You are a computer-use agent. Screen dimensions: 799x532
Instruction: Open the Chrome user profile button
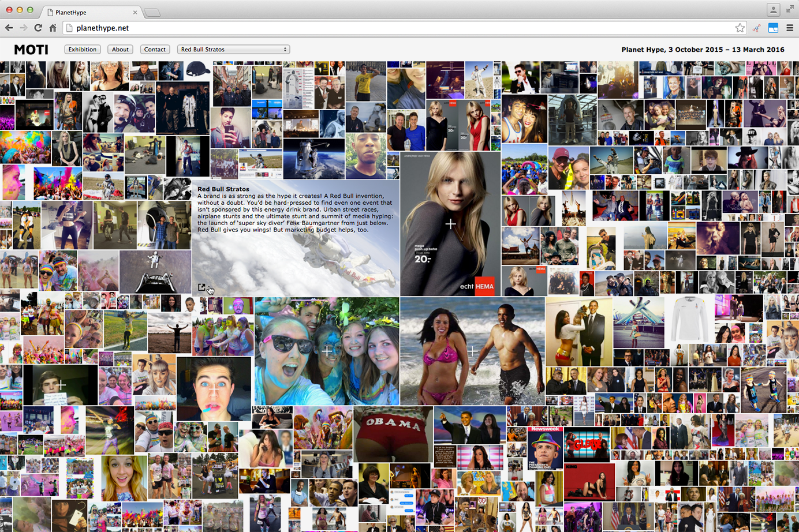coord(773,10)
